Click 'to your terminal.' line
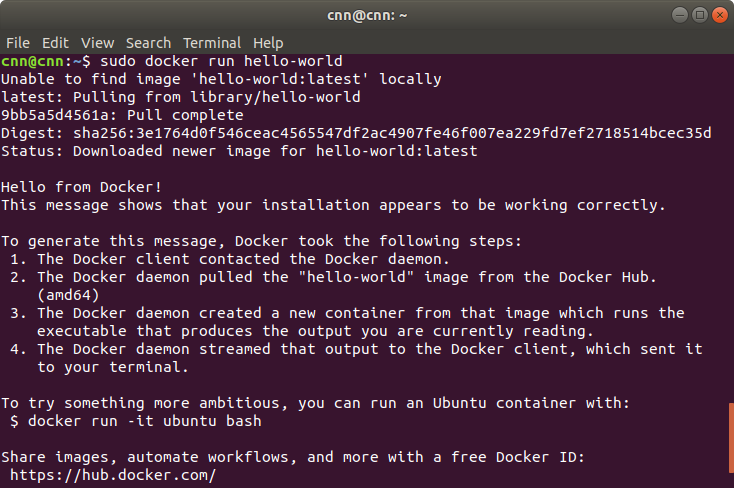 click(113, 367)
